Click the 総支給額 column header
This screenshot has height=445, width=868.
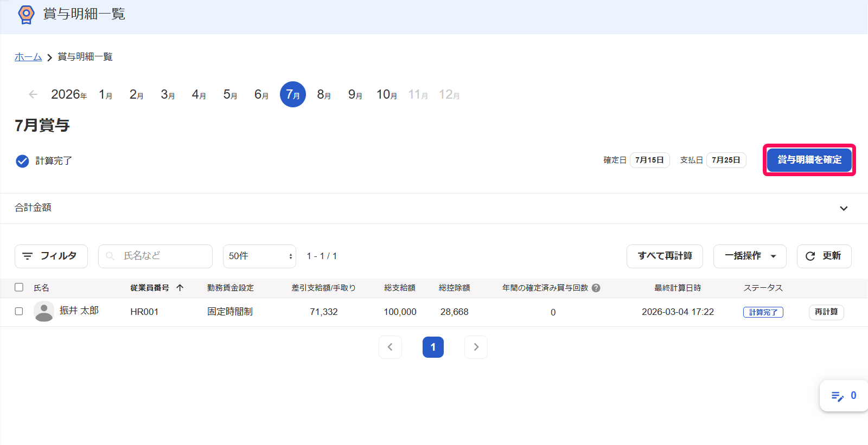tap(400, 288)
